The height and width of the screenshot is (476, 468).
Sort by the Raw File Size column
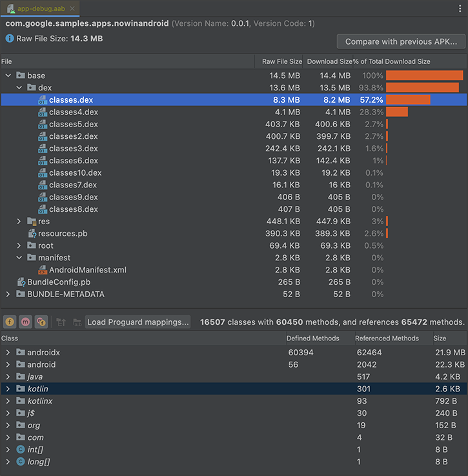point(281,61)
